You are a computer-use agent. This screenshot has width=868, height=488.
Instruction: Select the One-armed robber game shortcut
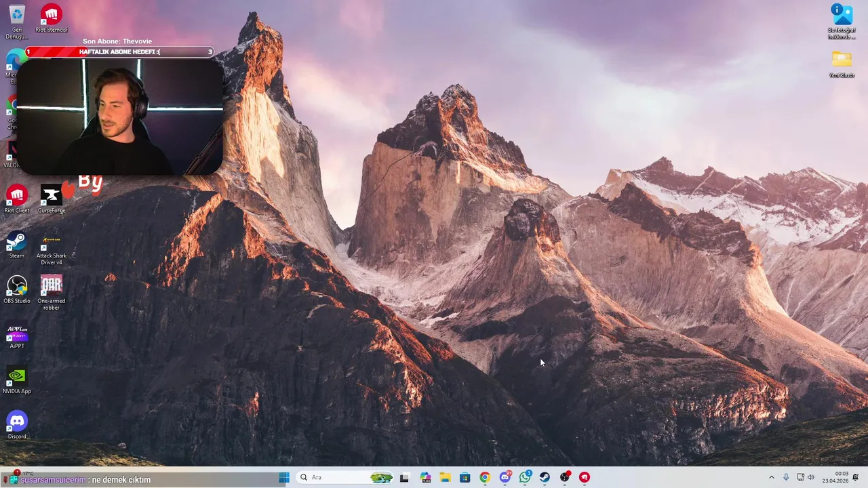point(52,293)
